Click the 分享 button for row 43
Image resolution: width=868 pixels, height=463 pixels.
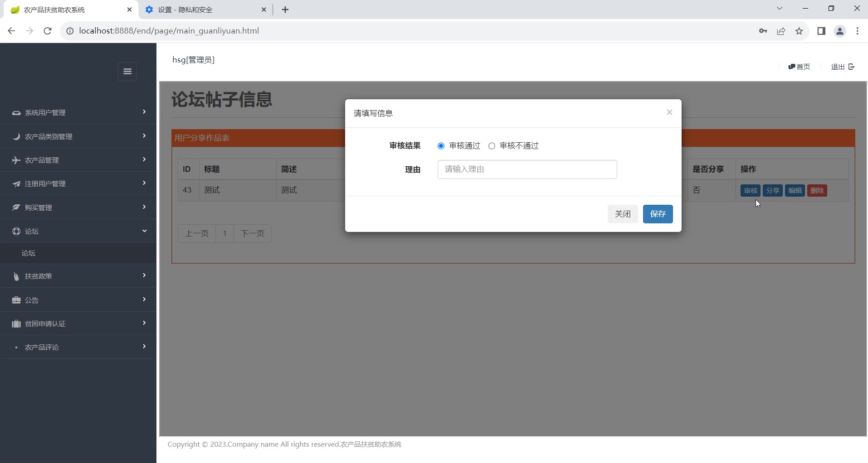[773, 191]
